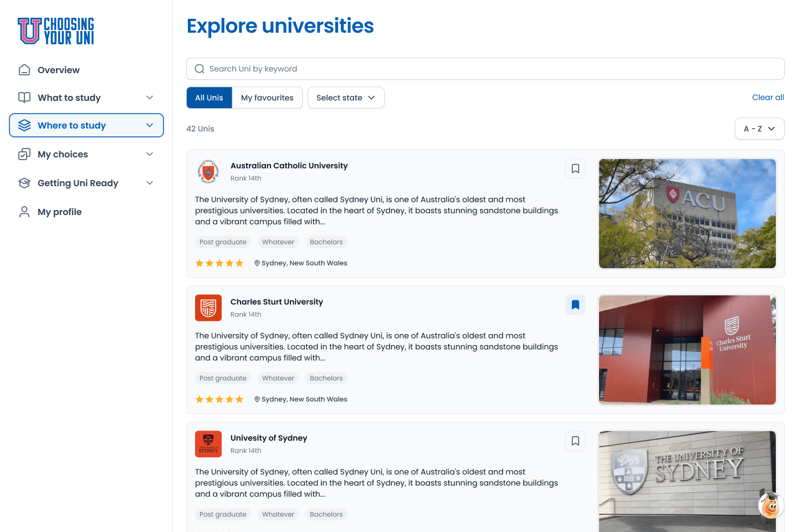The image size is (798, 532).
Task: Expand the Getting Uni Ready chevron
Action: 150,183
